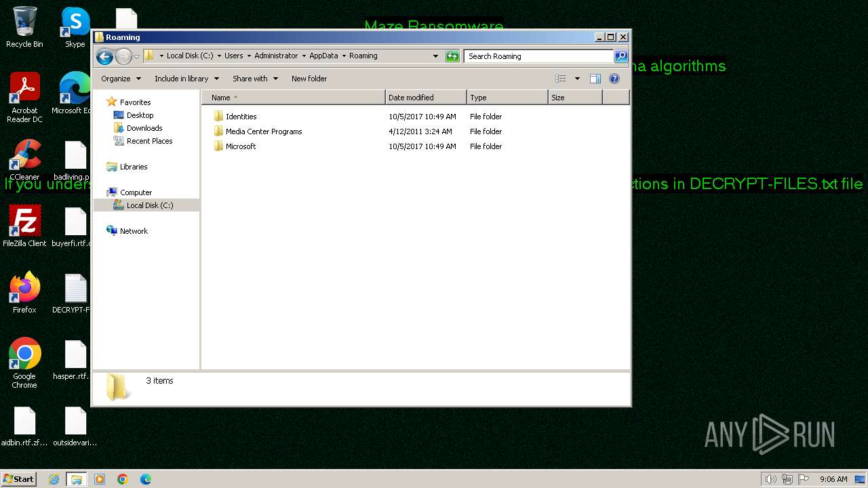Click the Help question mark icon

pyautogui.click(x=614, y=79)
